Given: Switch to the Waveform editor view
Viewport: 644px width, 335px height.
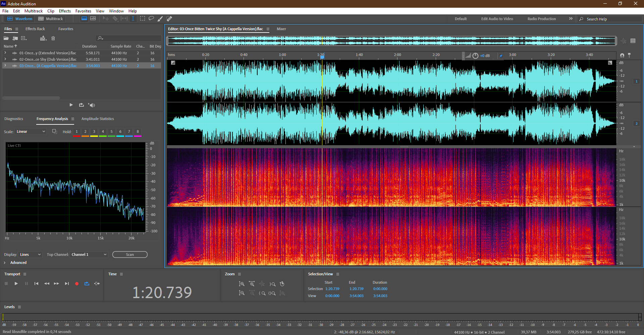Looking at the screenshot, I should [x=20, y=19].
